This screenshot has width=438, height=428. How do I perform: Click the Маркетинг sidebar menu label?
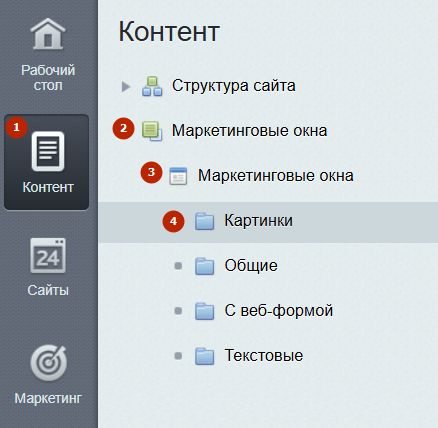click(48, 398)
